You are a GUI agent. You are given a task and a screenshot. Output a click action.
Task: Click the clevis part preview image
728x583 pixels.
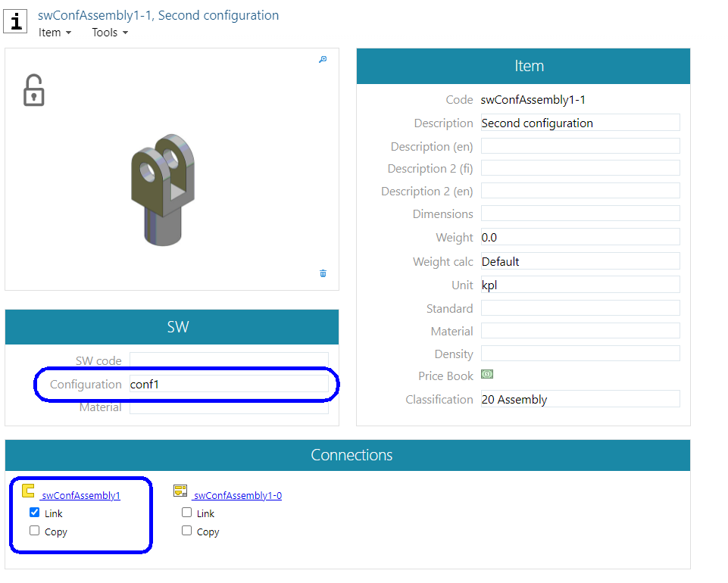click(164, 188)
